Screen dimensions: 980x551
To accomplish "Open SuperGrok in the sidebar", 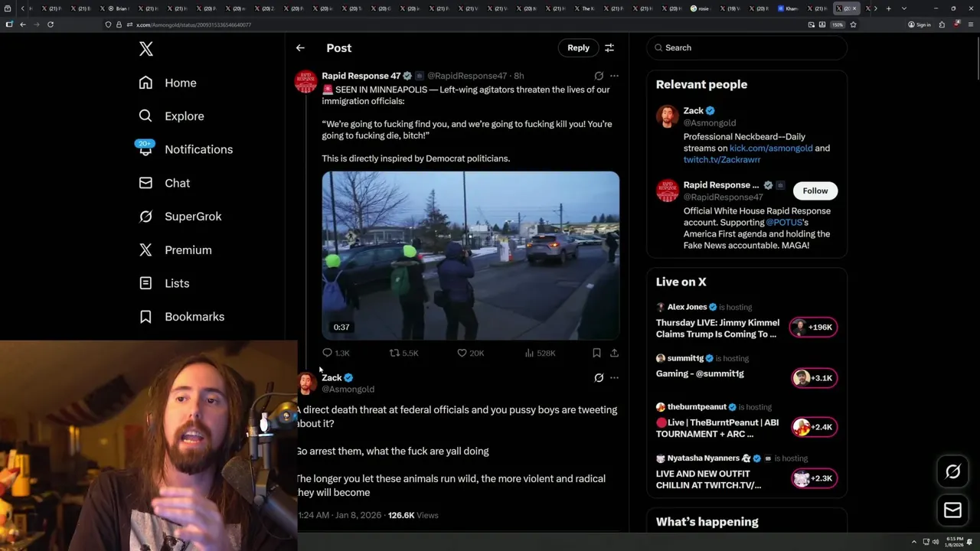I will tap(180, 217).
